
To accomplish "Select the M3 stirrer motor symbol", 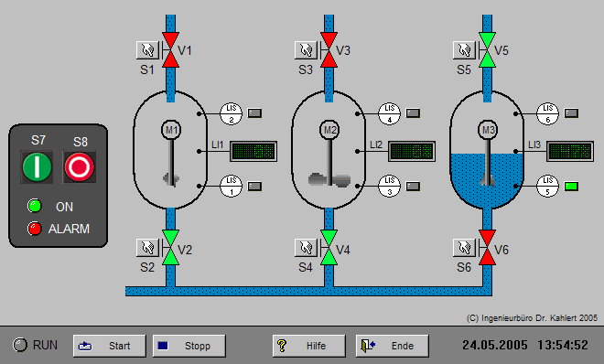I will pos(488,130).
